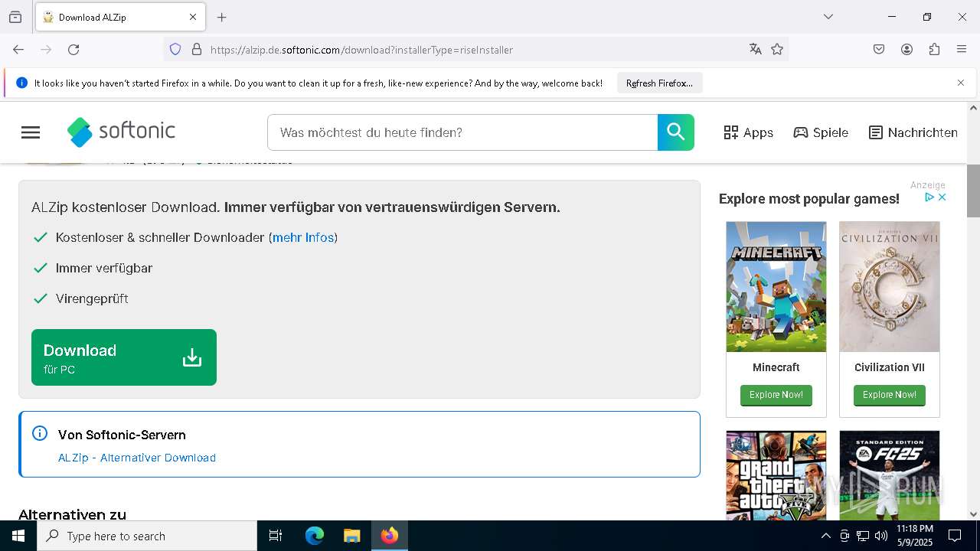Click the Von Softonic-Servern heading

pyautogui.click(x=122, y=435)
